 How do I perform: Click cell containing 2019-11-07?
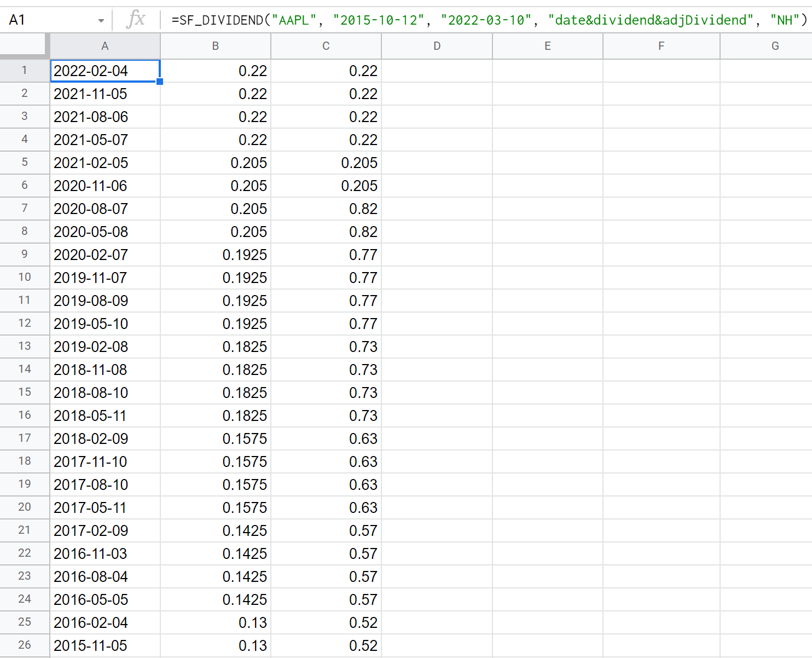pyautogui.click(x=105, y=278)
